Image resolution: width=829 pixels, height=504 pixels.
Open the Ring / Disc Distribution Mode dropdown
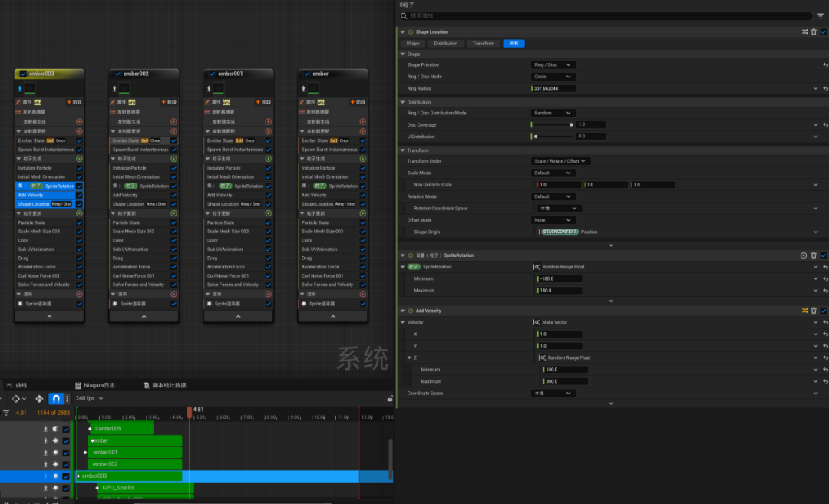553,113
